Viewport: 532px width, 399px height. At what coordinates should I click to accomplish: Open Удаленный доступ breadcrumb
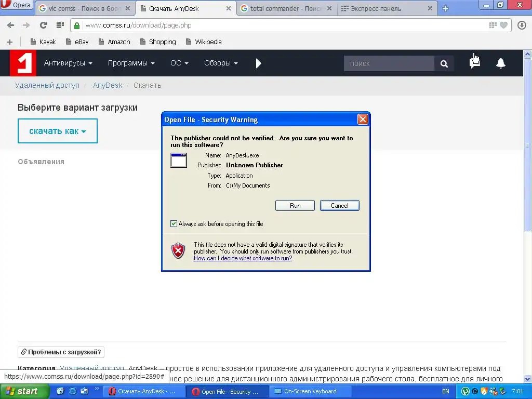(47, 85)
